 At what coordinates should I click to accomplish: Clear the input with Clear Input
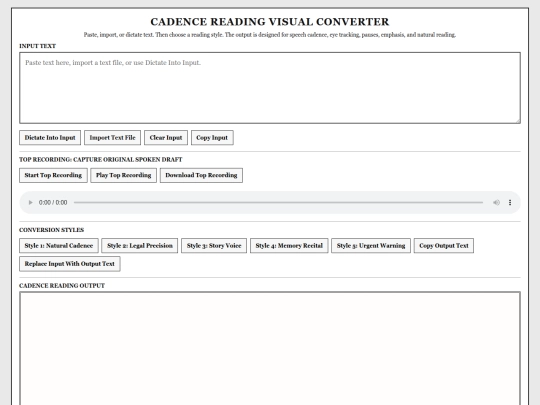coord(166,138)
